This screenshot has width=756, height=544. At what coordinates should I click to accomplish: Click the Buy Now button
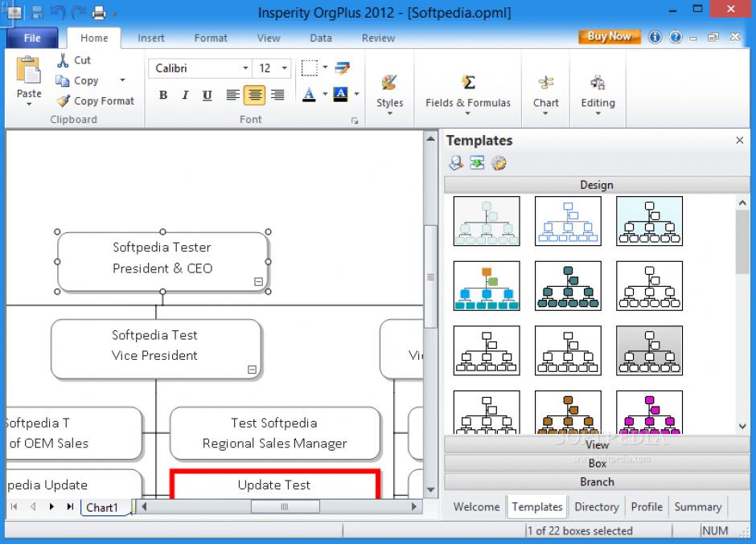pyautogui.click(x=610, y=36)
